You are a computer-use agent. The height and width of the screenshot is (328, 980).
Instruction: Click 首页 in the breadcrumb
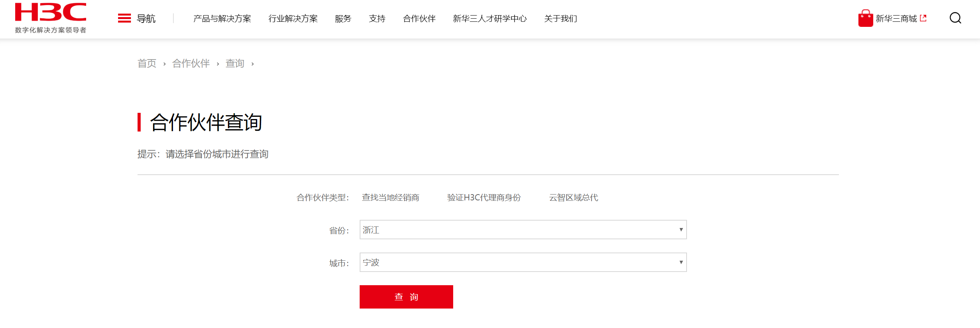pyautogui.click(x=147, y=63)
